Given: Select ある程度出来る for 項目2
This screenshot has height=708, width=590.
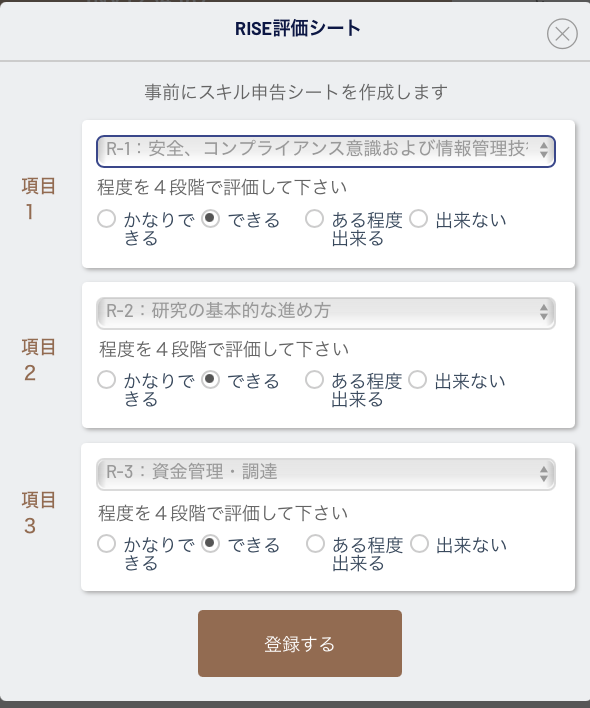Looking at the screenshot, I should pyautogui.click(x=314, y=380).
